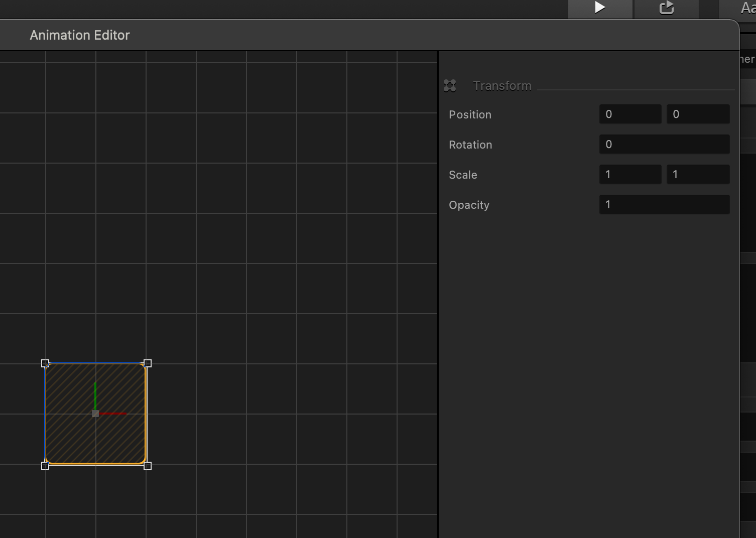Focus the Opacity value field
756x538 pixels.
664,205
